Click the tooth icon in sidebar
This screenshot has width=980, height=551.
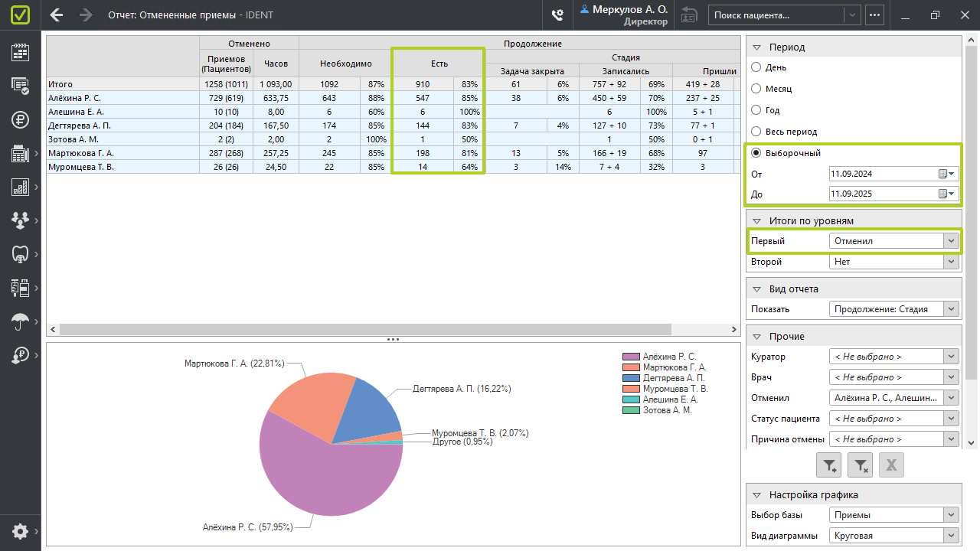point(20,253)
